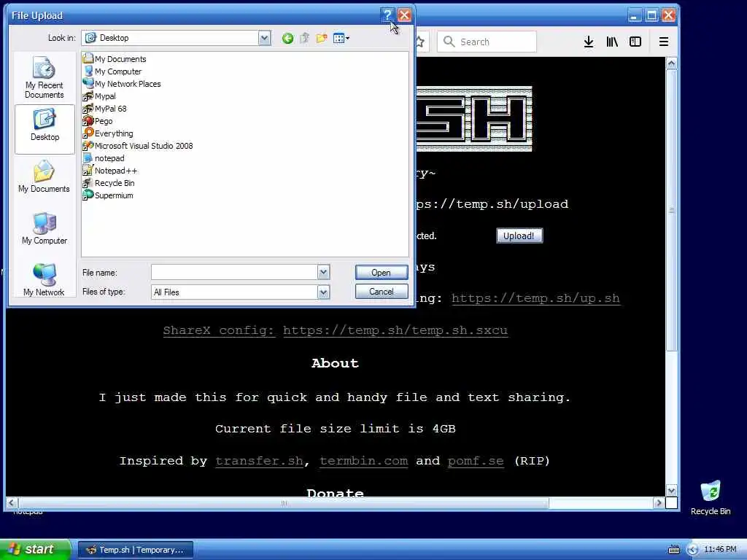Open the https://temp.sh/up.sh link
The width and height of the screenshot is (747, 560).
[x=535, y=298]
